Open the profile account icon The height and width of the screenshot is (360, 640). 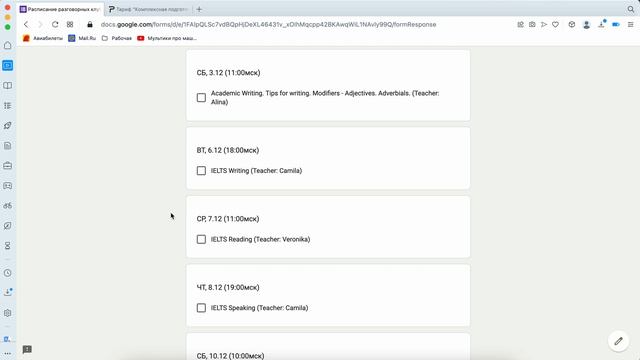pos(587,24)
